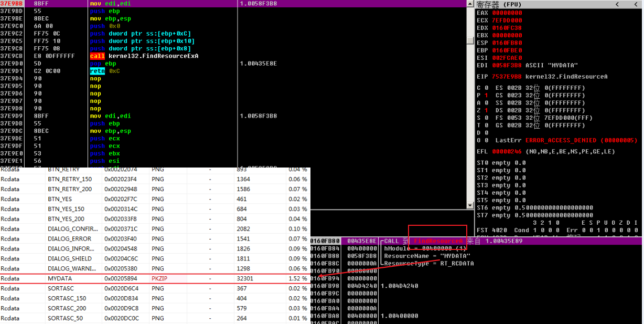Toggle the direction flag D value
Image resolution: width=644 pixels, height=324 pixels.
[486, 133]
